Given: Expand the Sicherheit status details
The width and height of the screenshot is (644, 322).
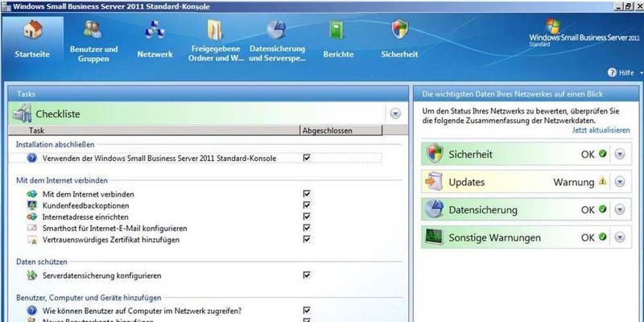Looking at the screenshot, I should pyautogui.click(x=620, y=154).
